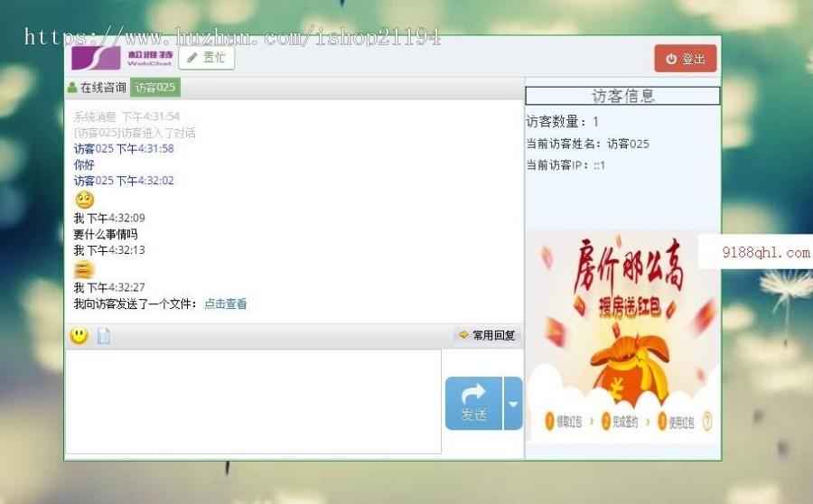Click the 访客信息 panel header
Viewport: 813px width, 504px height.
622,96
